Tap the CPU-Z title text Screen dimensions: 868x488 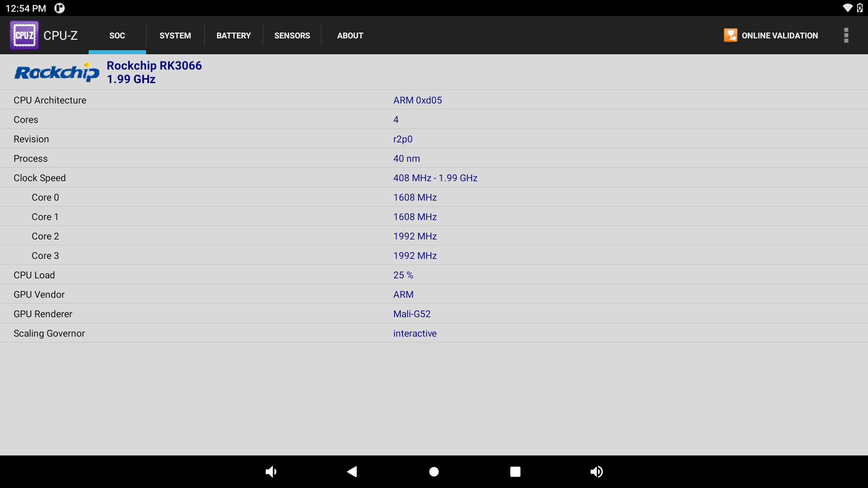pyautogui.click(x=61, y=35)
